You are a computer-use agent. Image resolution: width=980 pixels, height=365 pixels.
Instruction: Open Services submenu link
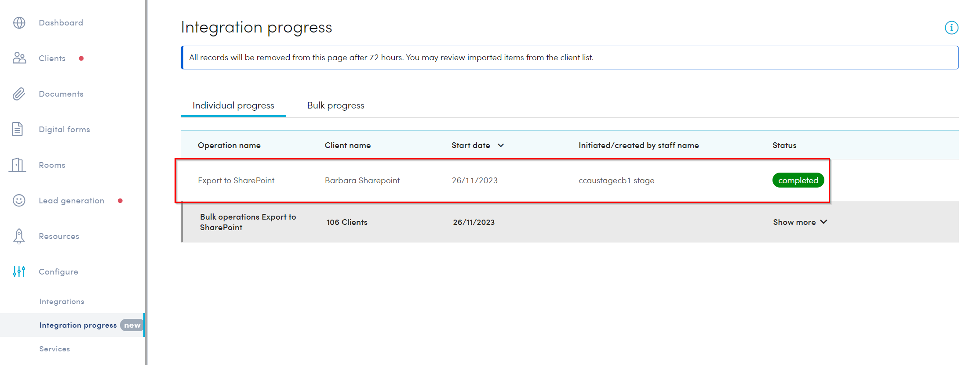55,349
